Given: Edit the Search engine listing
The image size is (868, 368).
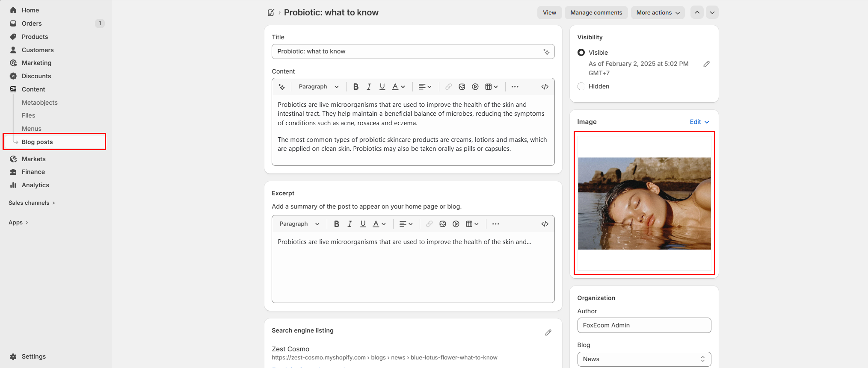Looking at the screenshot, I should tap(548, 333).
